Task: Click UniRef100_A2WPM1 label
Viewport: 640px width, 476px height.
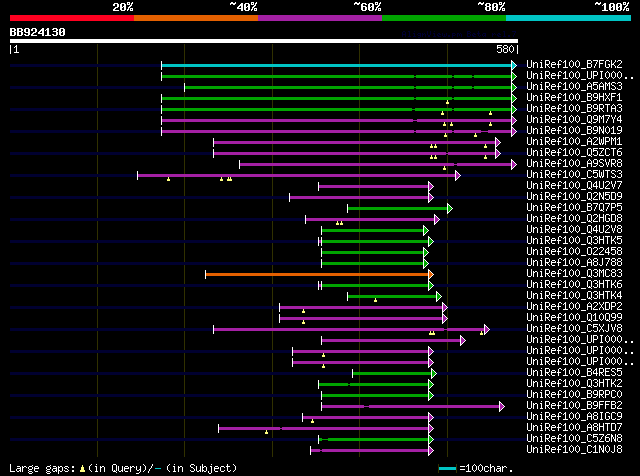Action: point(574,142)
